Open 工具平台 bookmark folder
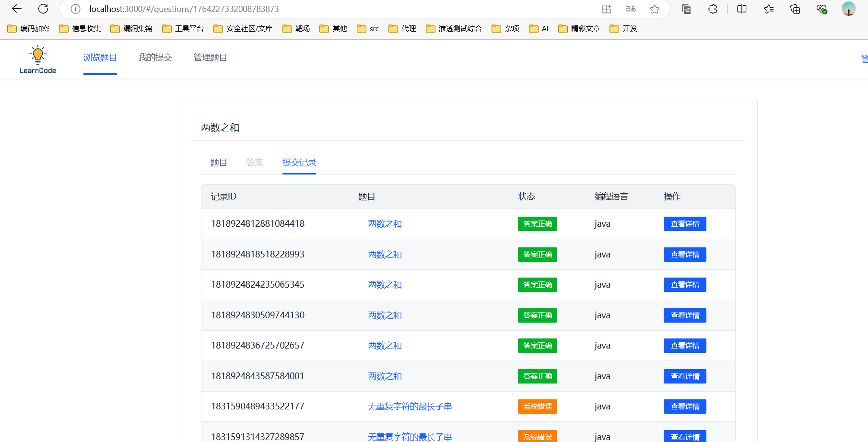The width and height of the screenshot is (868, 442). 183,29
